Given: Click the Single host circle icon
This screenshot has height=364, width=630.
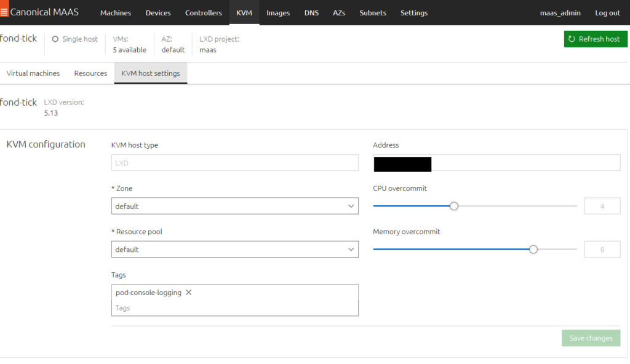Looking at the screenshot, I should tap(55, 39).
